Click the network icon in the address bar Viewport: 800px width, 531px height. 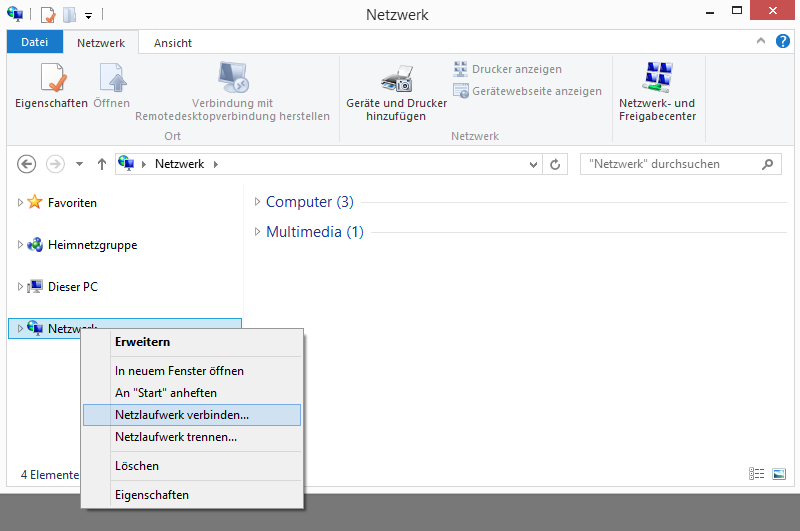click(x=126, y=163)
